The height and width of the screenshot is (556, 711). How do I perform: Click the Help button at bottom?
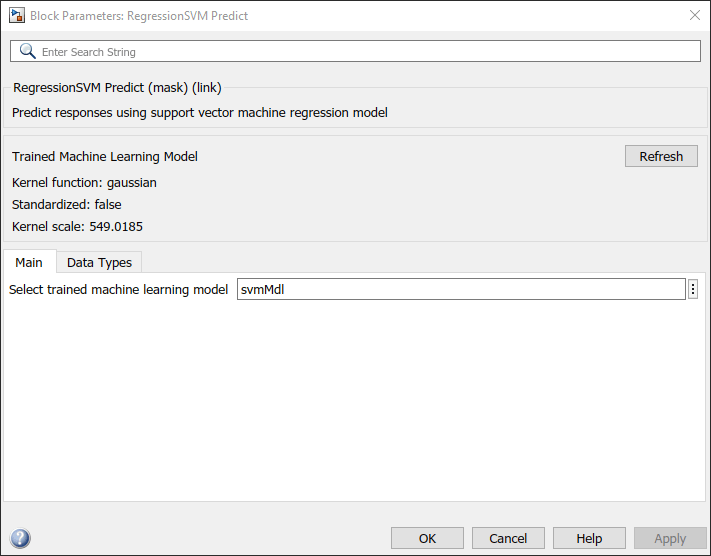pos(589,538)
